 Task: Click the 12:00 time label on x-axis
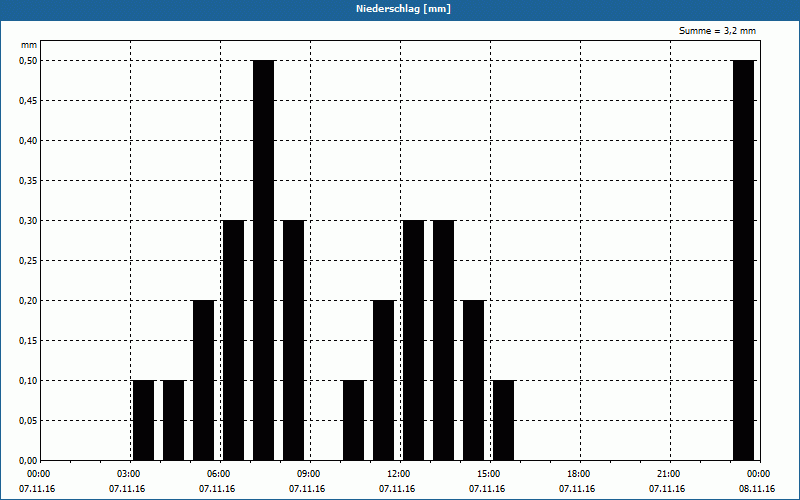pos(398,474)
